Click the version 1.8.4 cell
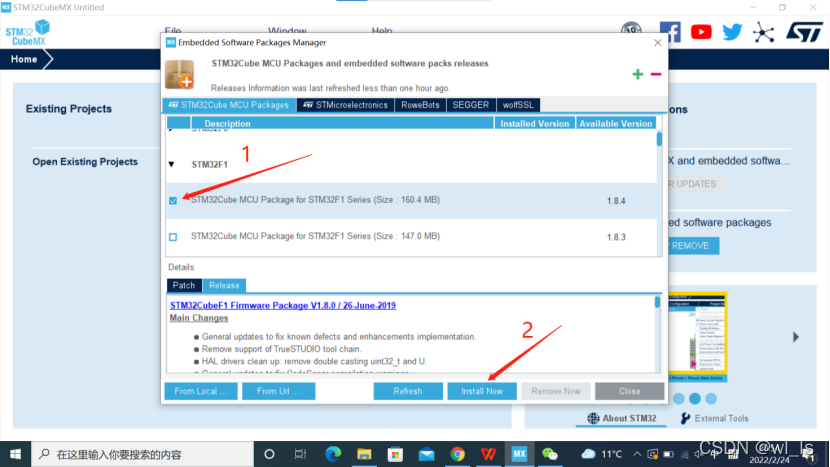Image resolution: width=830 pixels, height=467 pixels. coord(616,201)
